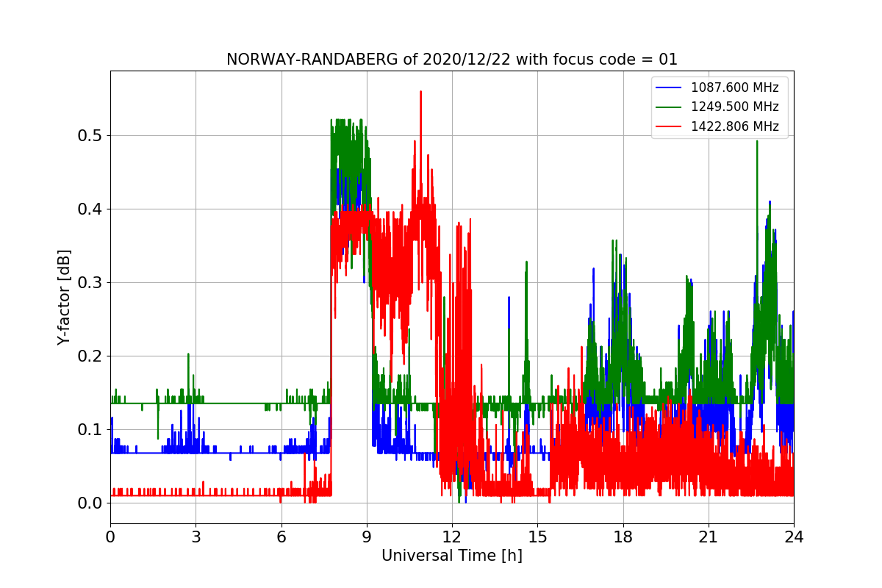Click x-axis tick label 0
The image size is (882, 588).
coord(110,537)
